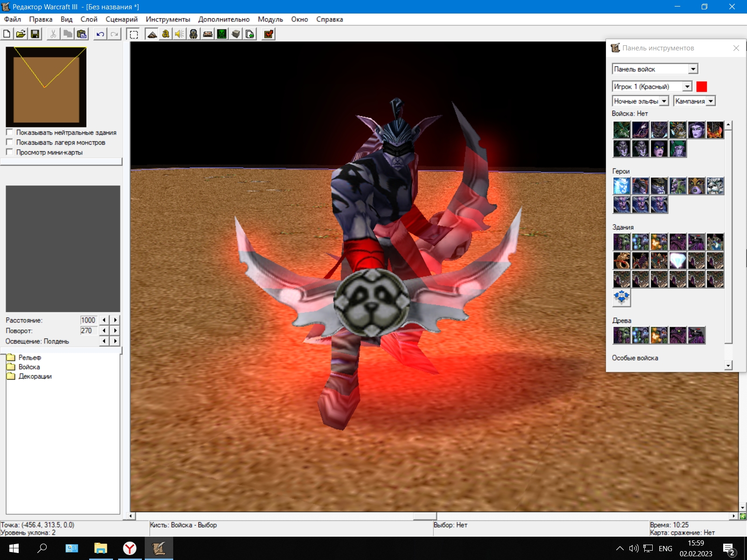Select the first tree icon under Древа
Image resolution: width=747 pixels, height=560 pixels.
[622, 336]
